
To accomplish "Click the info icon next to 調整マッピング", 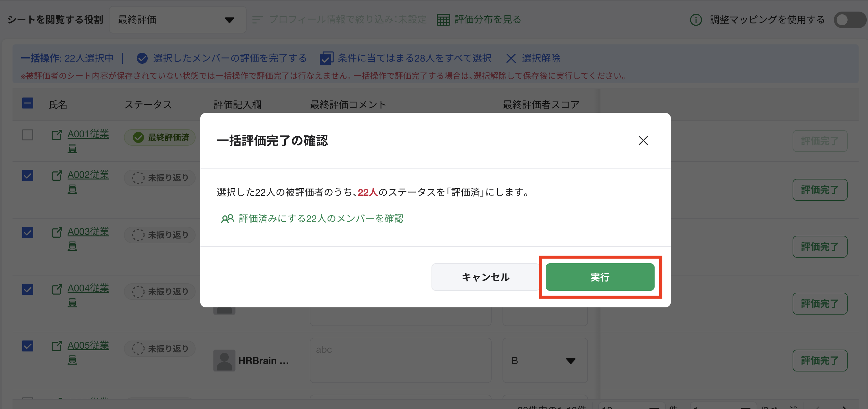I will (696, 20).
